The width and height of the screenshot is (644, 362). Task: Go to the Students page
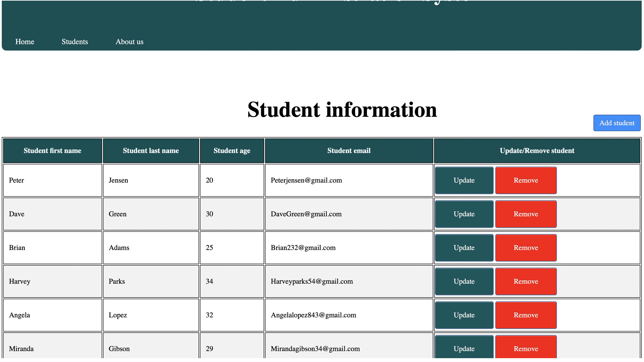coord(75,42)
